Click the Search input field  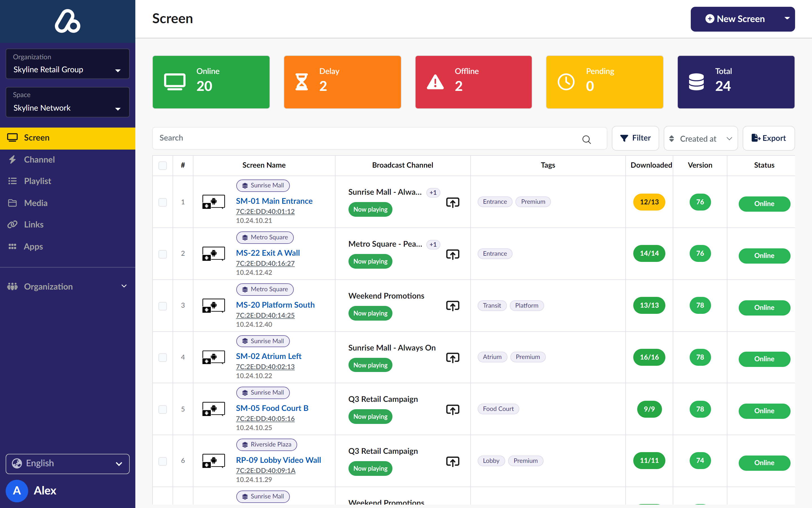[x=379, y=138]
